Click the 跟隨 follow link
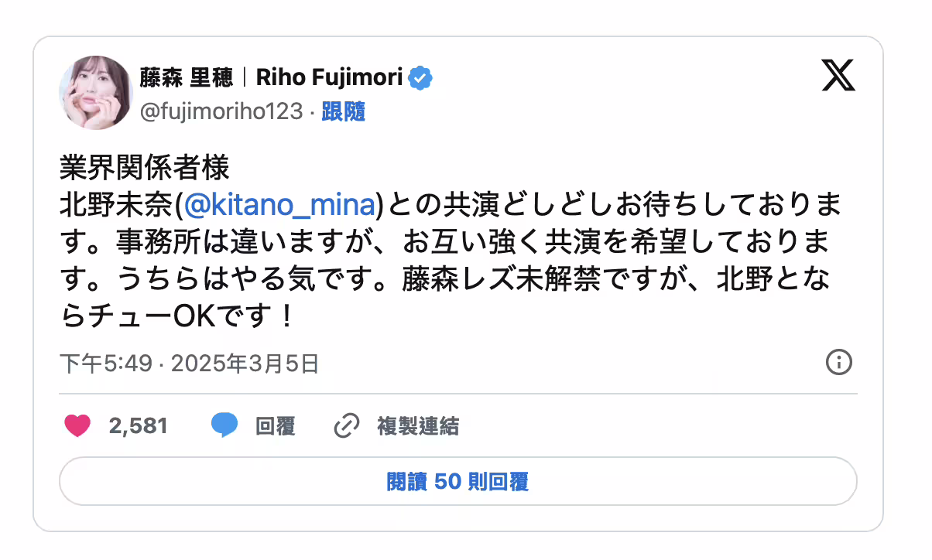Screen dimensions: 932x560 (343, 112)
